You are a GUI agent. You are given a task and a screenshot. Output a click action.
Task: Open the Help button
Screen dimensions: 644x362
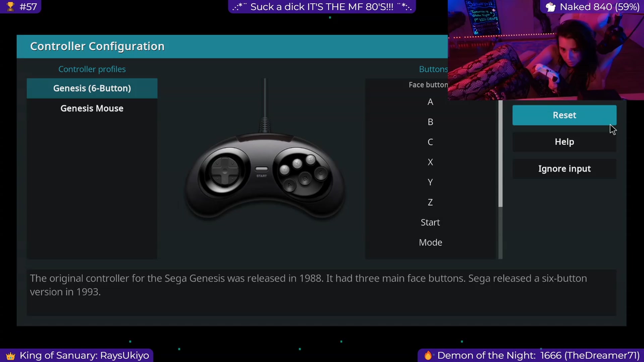tap(564, 142)
